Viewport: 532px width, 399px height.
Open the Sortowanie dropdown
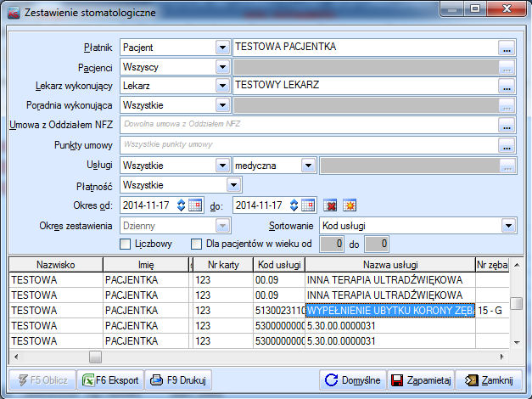click(x=508, y=225)
